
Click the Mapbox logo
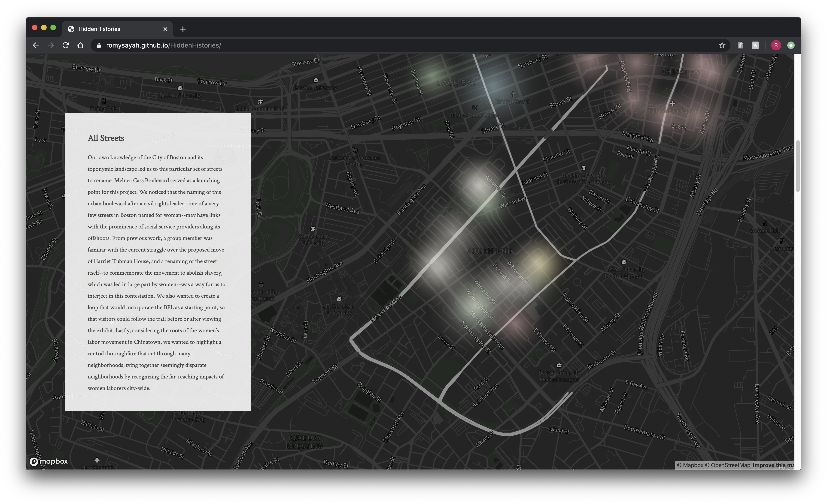click(49, 461)
